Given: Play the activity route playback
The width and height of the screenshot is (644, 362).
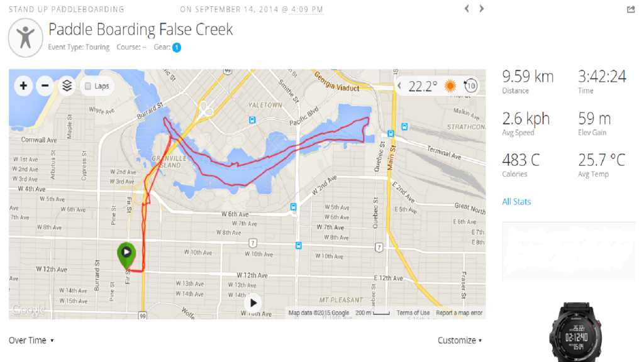Looking at the screenshot, I should click(x=253, y=303).
